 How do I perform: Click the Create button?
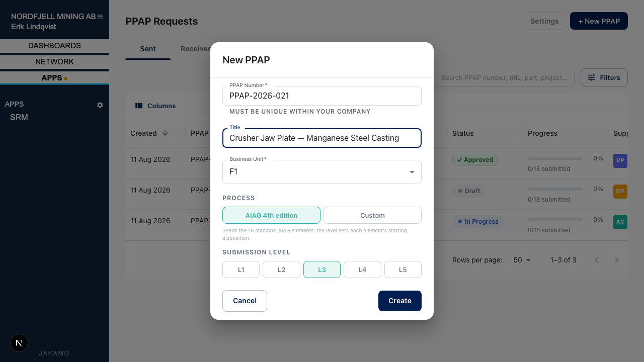[400, 301]
